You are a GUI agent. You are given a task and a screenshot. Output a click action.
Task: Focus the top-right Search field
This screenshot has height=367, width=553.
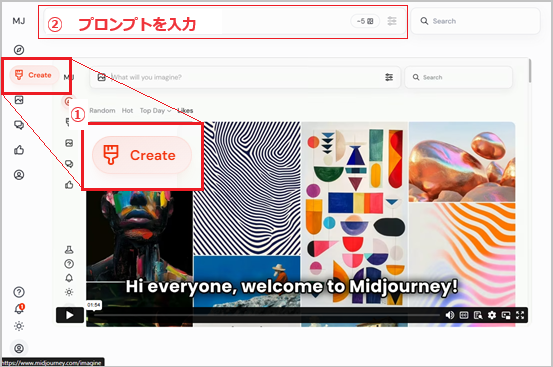point(475,21)
